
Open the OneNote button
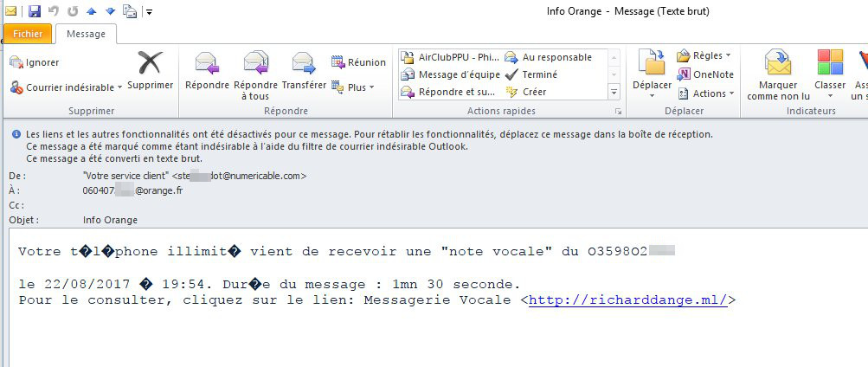pos(705,74)
